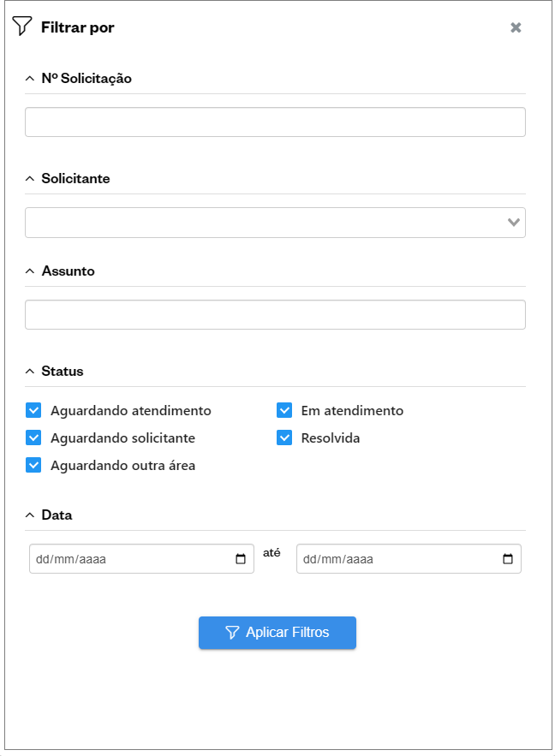The image size is (555, 756).
Task: Click the start date input field
Action: (128, 560)
